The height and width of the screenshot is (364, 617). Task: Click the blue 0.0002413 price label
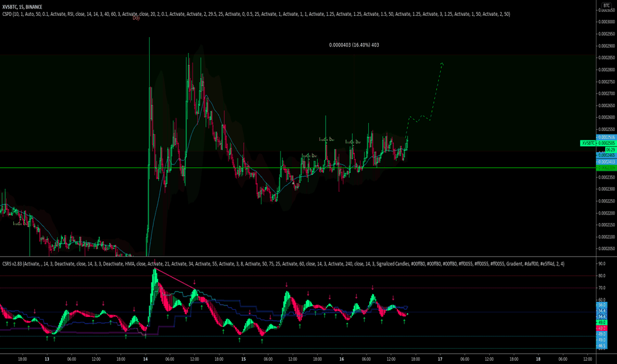click(x=606, y=161)
